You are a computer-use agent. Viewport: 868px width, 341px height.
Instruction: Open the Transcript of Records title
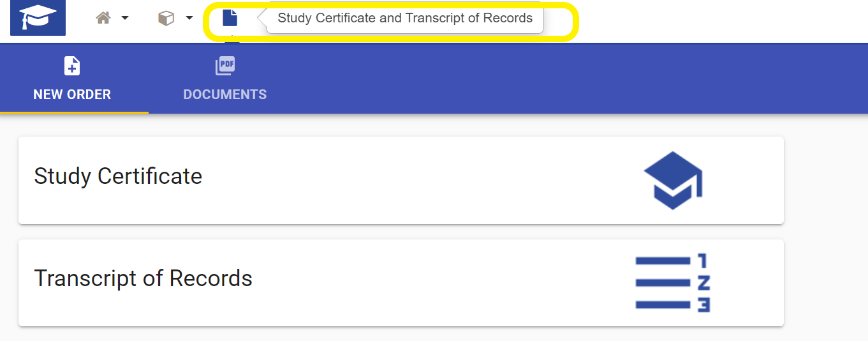tap(143, 278)
